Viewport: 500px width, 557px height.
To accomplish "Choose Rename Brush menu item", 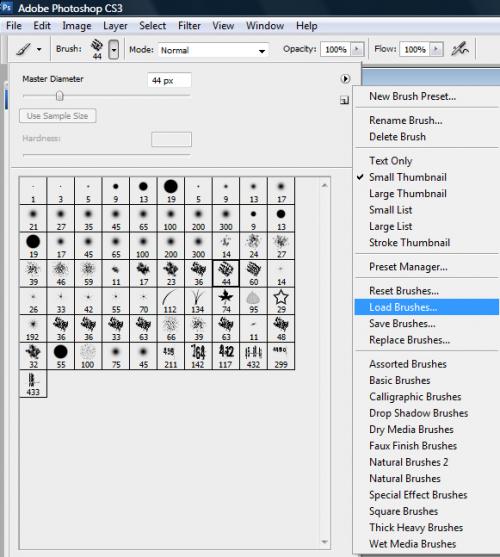I will point(426,120).
